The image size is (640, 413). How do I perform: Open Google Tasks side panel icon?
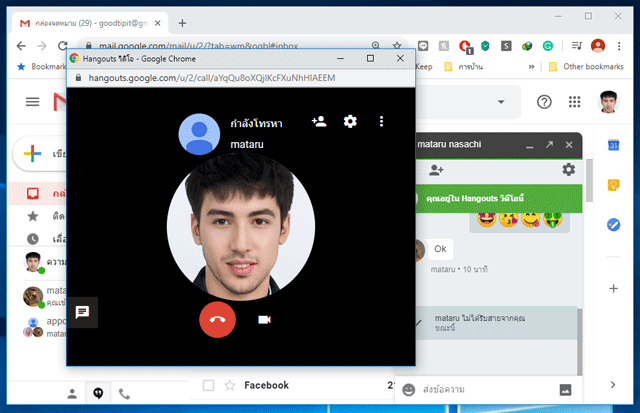pyautogui.click(x=613, y=224)
